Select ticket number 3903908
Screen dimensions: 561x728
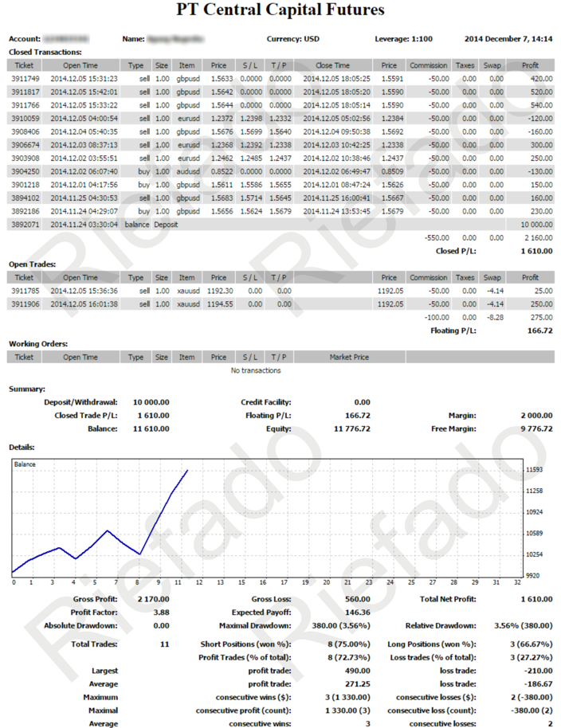(25, 159)
